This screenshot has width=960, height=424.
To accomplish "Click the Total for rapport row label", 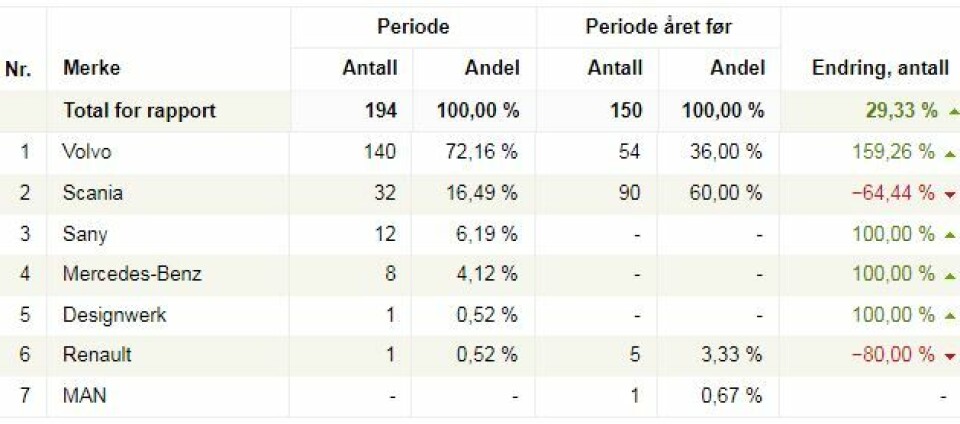I will (139, 111).
